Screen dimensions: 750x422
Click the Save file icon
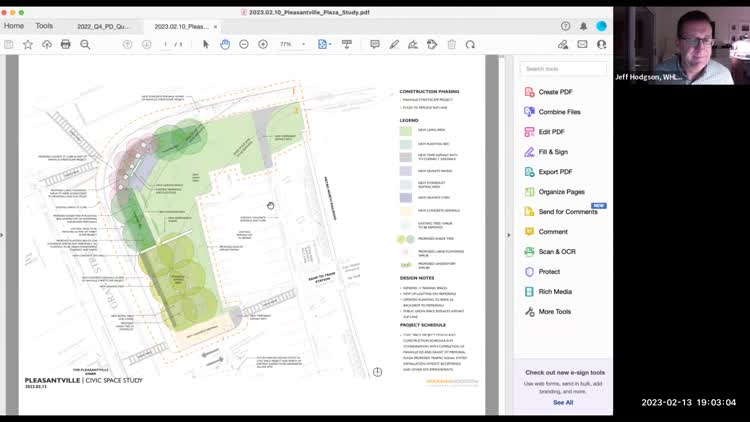(9, 44)
